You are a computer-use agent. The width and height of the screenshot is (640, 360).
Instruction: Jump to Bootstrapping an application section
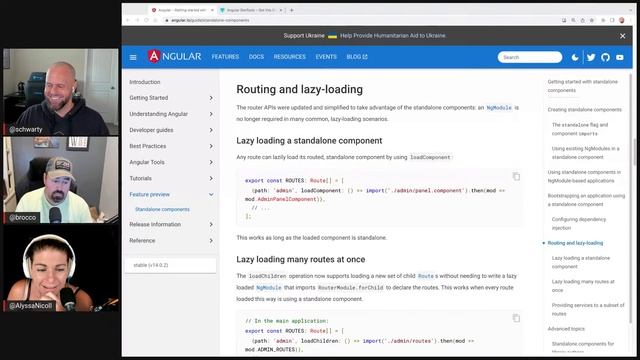coord(586,200)
